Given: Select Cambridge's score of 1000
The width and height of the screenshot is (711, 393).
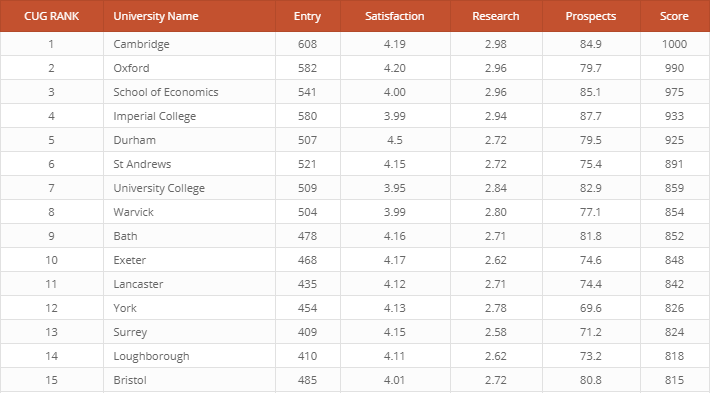Looking at the screenshot, I should [674, 44].
